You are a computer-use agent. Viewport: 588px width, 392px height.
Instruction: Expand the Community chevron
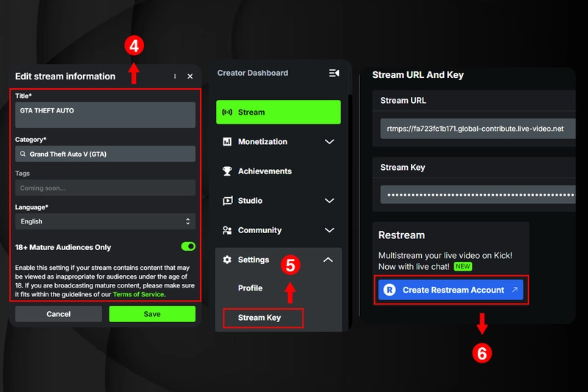[x=329, y=230]
